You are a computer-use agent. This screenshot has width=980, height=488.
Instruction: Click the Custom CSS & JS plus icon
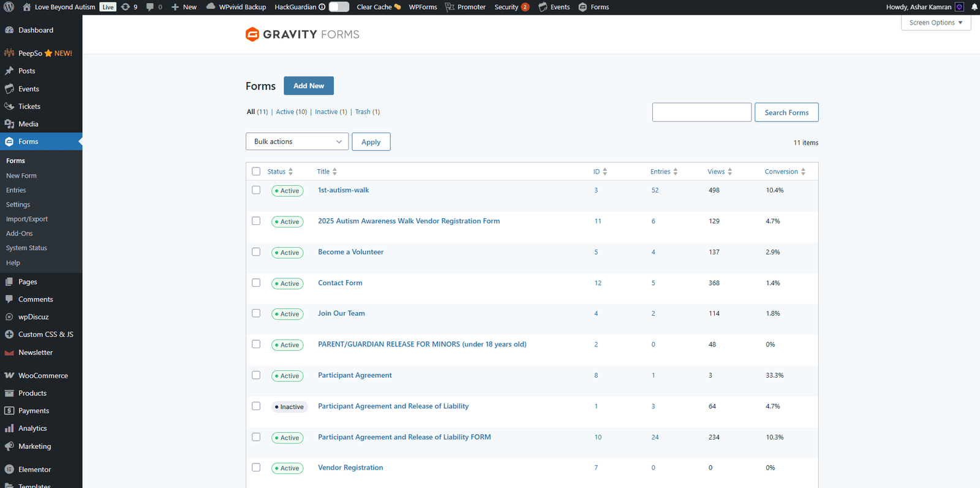click(x=9, y=334)
